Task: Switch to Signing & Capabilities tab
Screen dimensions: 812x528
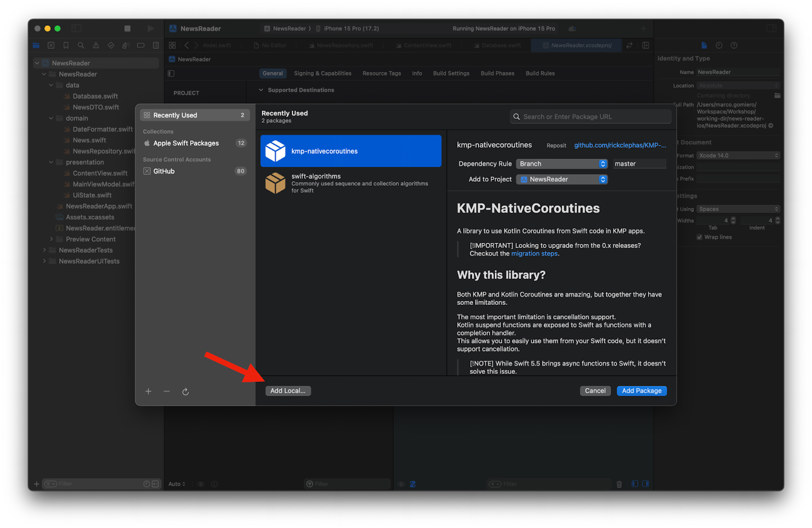Action: [323, 74]
